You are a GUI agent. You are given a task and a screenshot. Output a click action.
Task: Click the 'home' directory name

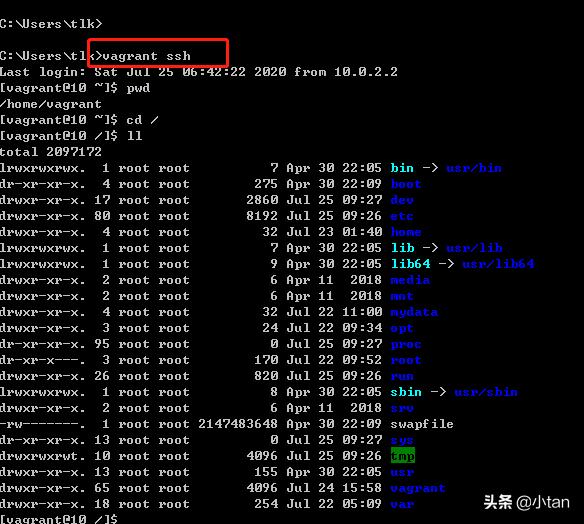tap(406, 232)
